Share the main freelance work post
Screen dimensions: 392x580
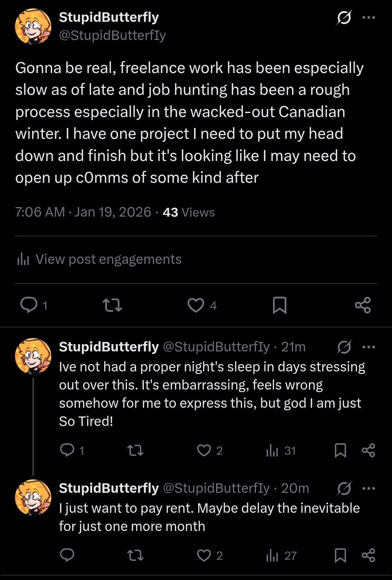click(363, 305)
